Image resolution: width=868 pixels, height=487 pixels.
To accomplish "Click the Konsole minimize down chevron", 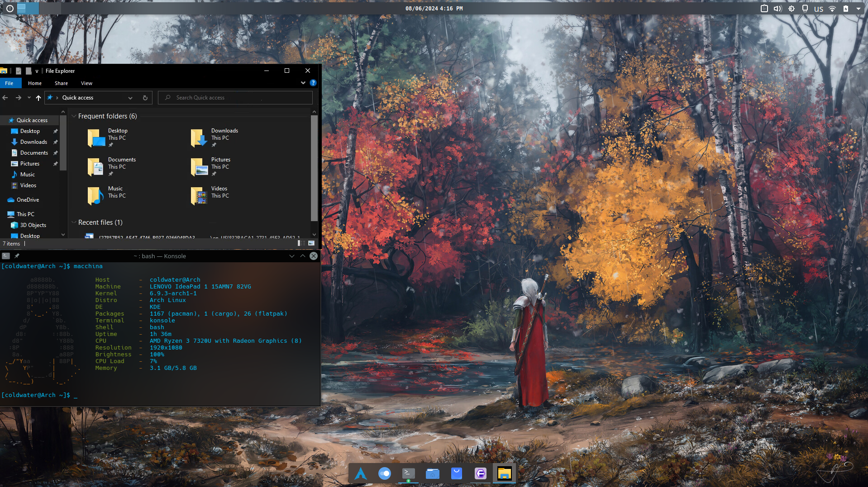I will 292,256.
